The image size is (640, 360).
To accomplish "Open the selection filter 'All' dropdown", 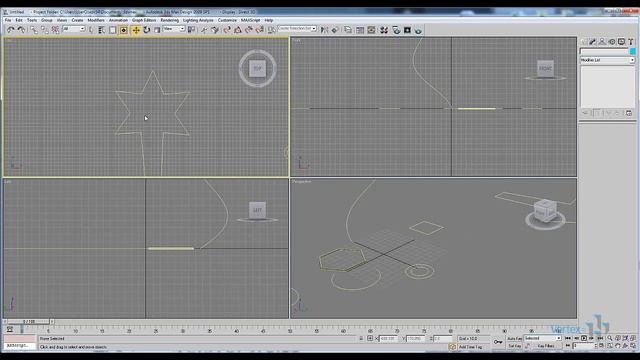I will point(74,29).
